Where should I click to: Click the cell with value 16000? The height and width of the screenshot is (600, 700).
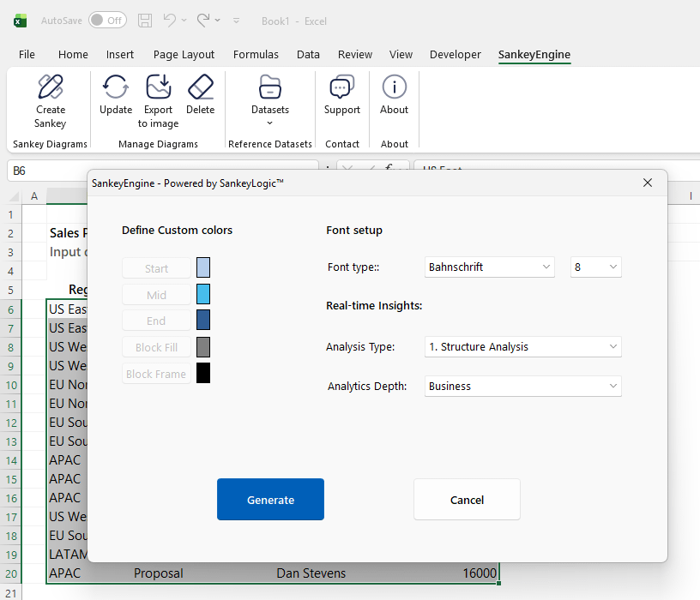pos(480,573)
